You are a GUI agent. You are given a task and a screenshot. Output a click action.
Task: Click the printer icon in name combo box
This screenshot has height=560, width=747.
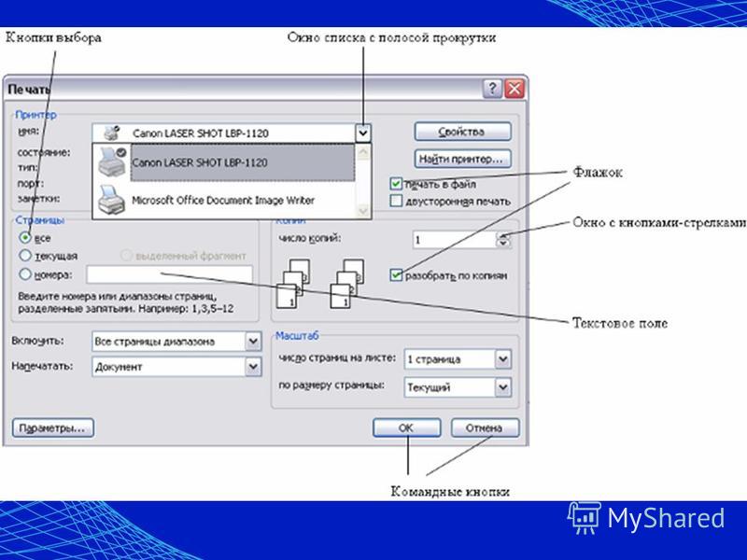click(x=112, y=133)
